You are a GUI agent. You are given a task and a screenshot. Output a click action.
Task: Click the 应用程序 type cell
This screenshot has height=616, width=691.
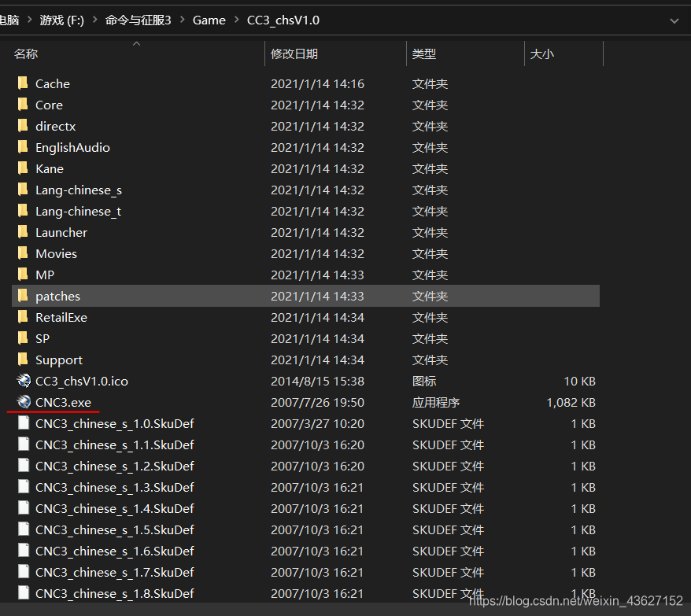[436, 402]
